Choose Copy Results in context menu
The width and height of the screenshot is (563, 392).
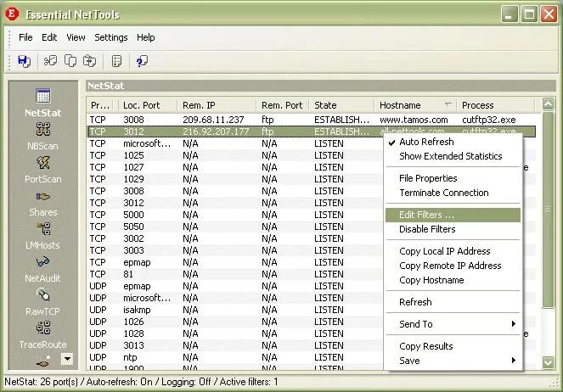point(453,346)
